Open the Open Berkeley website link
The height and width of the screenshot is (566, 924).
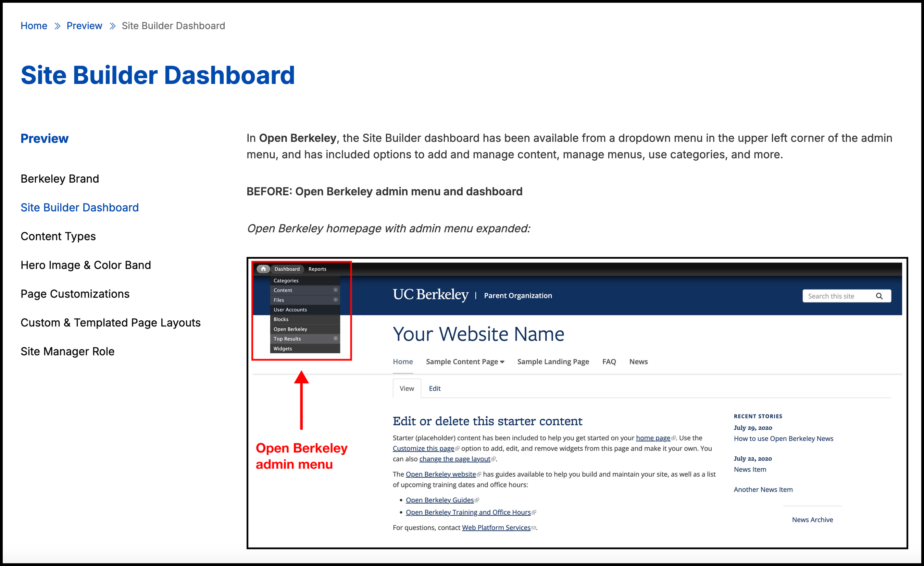click(x=441, y=474)
